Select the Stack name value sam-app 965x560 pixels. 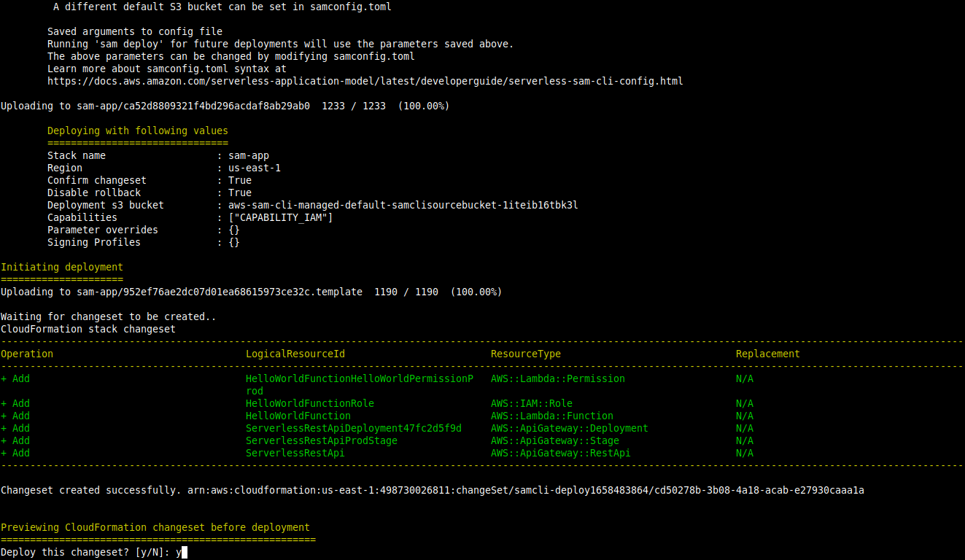point(248,155)
